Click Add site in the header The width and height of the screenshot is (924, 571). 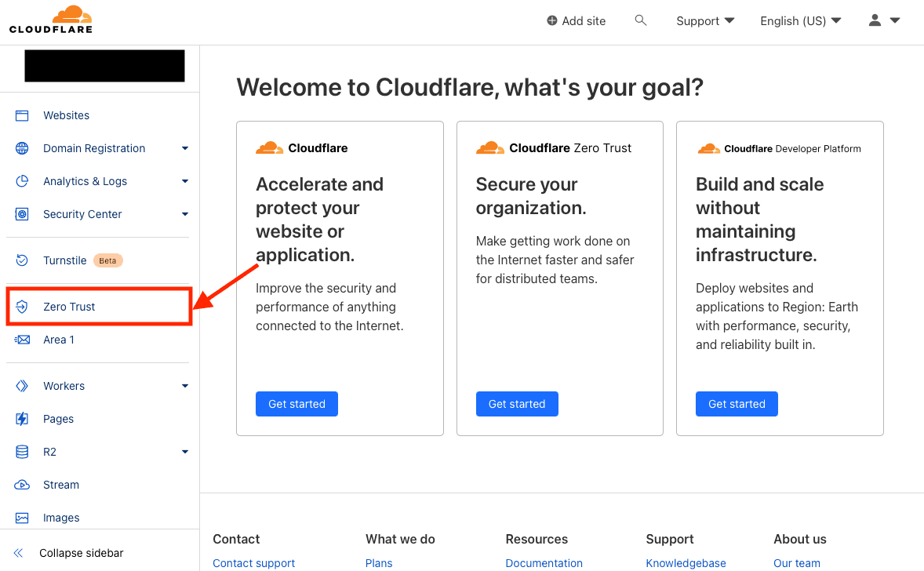(577, 21)
